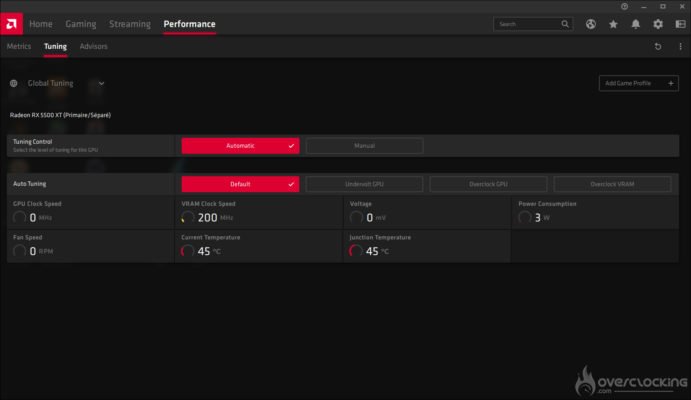This screenshot has height=400, width=691.
Task: Select Overclock VRAM option
Action: point(613,184)
